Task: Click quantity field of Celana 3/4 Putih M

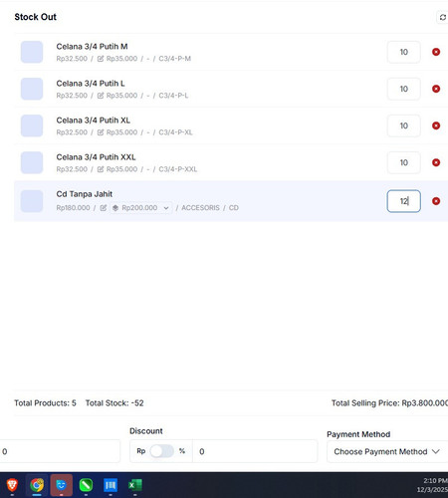Action: click(x=403, y=52)
